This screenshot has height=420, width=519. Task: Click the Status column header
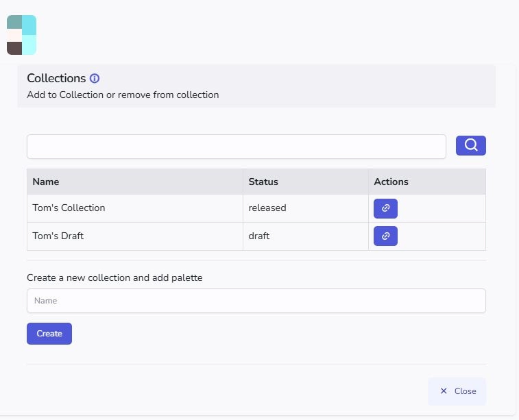pyautogui.click(x=306, y=182)
